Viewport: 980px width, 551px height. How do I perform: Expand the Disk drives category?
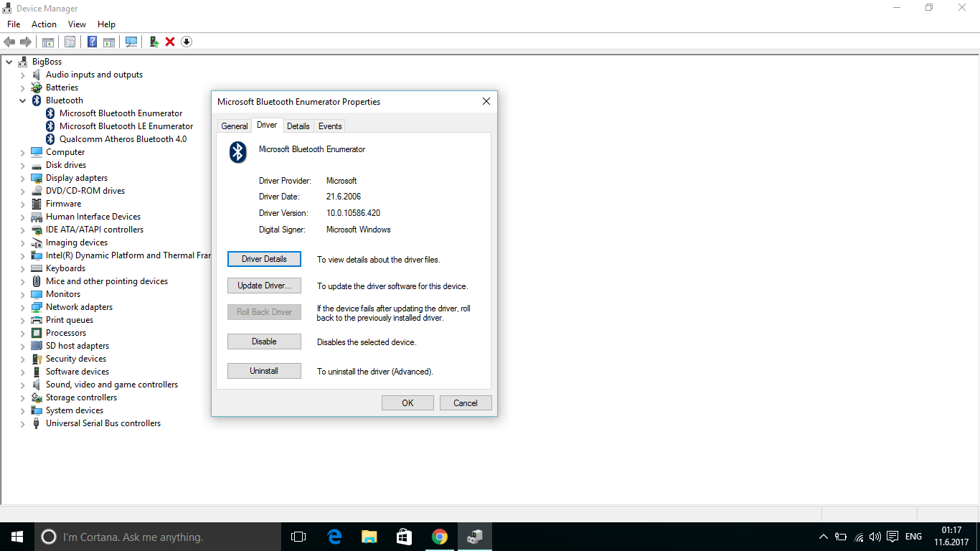point(23,165)
